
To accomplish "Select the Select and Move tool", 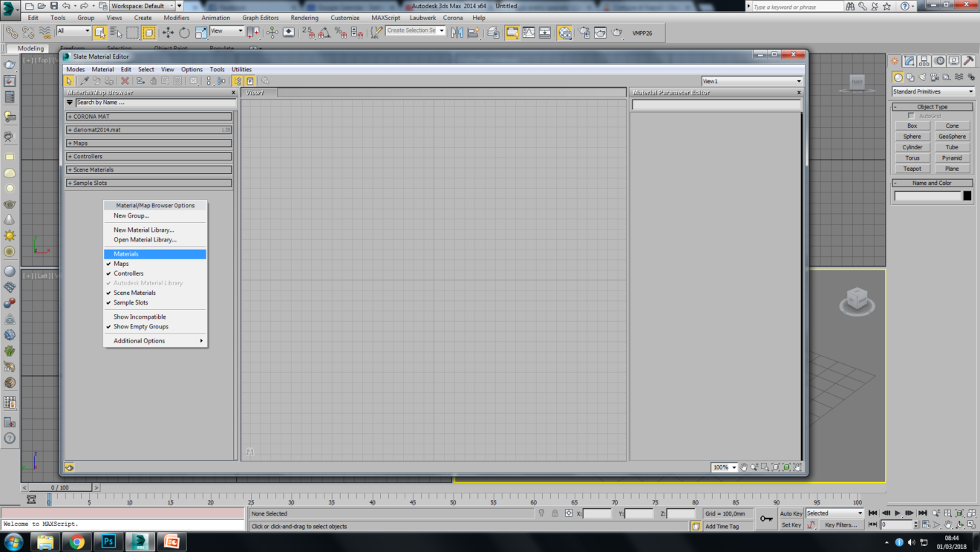I will (x=169, y=33).
